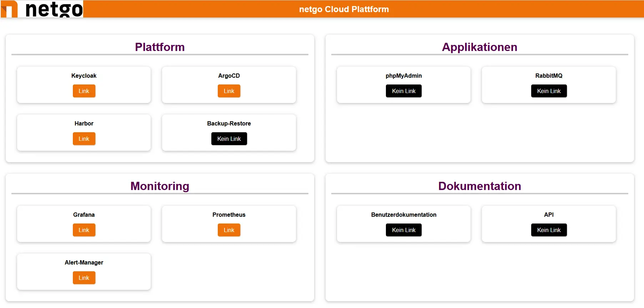
Task: Click Kein Link under API
Action: 549,230
